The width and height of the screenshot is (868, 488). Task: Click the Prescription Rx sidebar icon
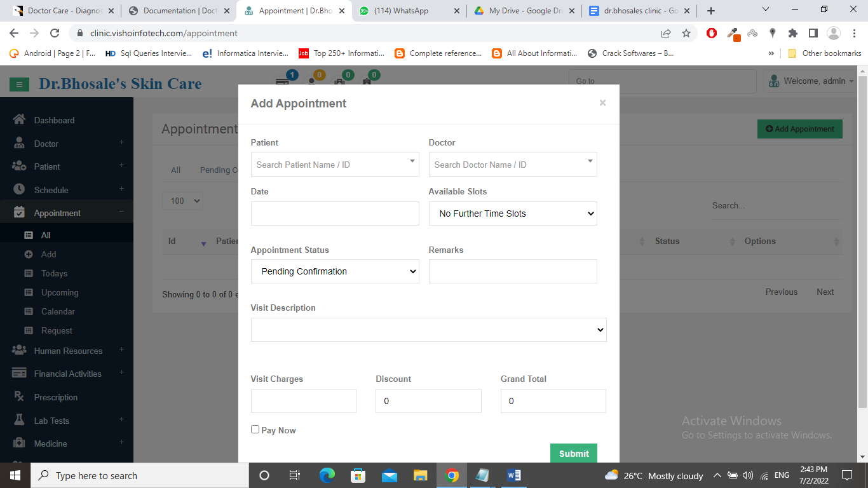click(x=19, y=397)
